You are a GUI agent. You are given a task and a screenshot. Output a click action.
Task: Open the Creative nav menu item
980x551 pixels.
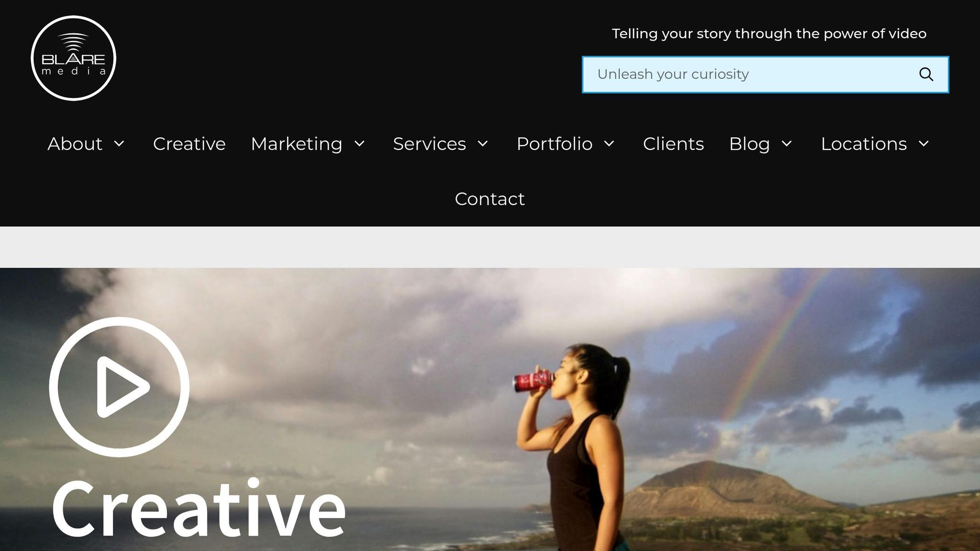point(189,143)
